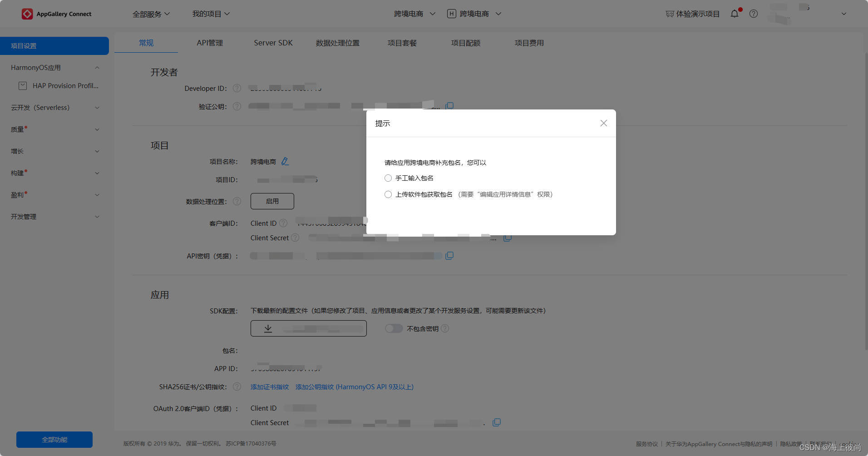Click the AppGallery Connect logo
868x456 pixels.
click(57, 14)
